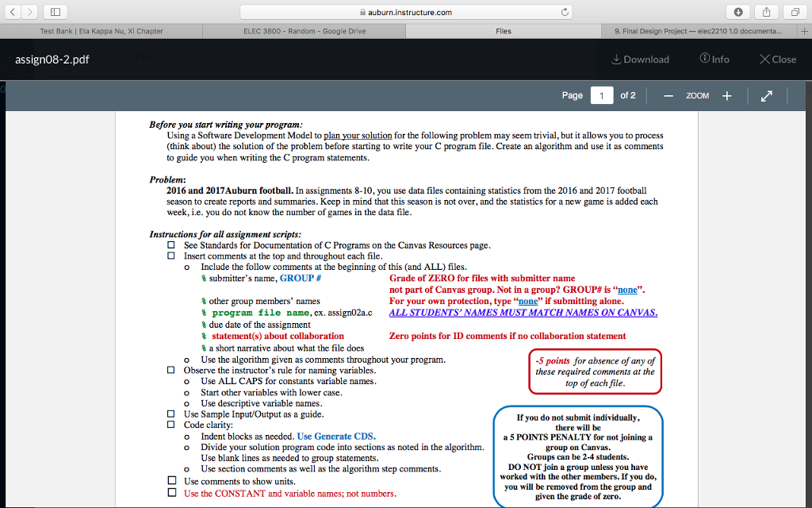The height and width of the screenshot is (508, 812).
Task: Select the Files tab
Action: (504, 31)
